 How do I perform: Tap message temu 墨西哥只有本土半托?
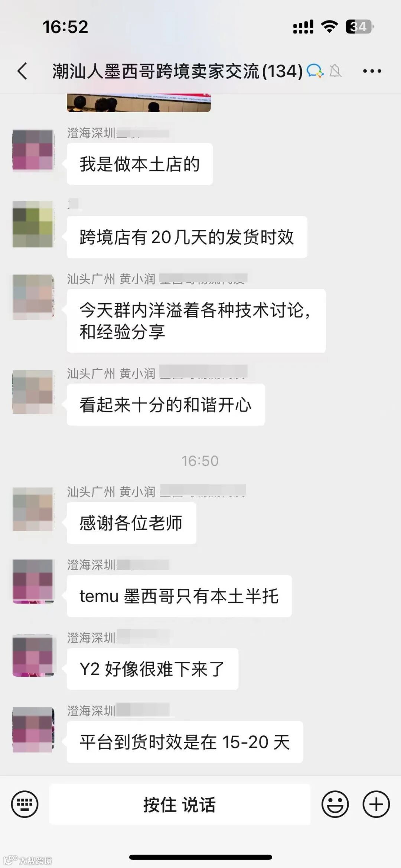point(179,596)
